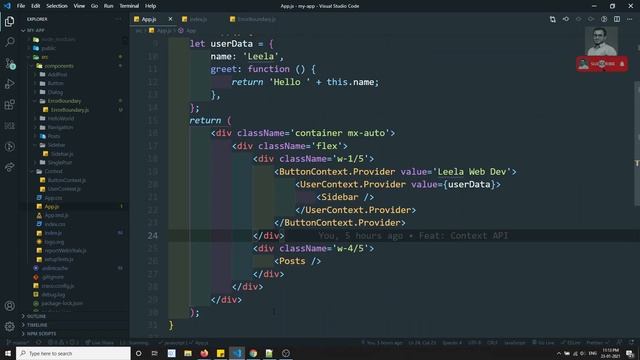Click the Ln 24 cursor position indicator
The height and width of the screenshot is (360, 640).
pos(422,343)
